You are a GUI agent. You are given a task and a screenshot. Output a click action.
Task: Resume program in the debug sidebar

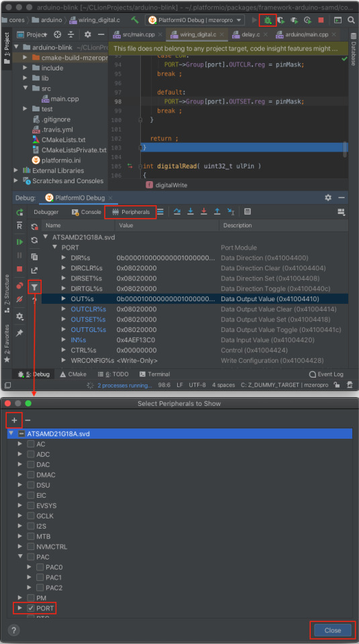19,242
